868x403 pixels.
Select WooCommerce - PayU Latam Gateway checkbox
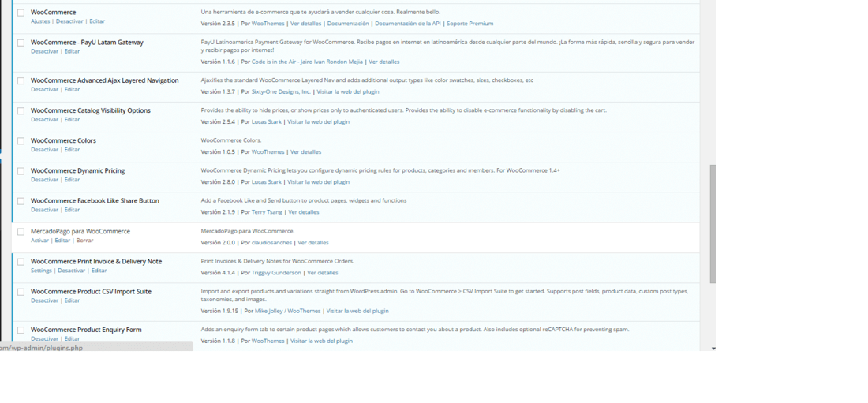(x=21, y=43)
